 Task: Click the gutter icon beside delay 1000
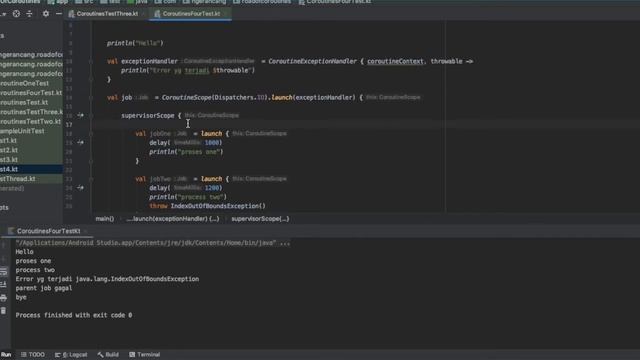click(x=80, y=142)
